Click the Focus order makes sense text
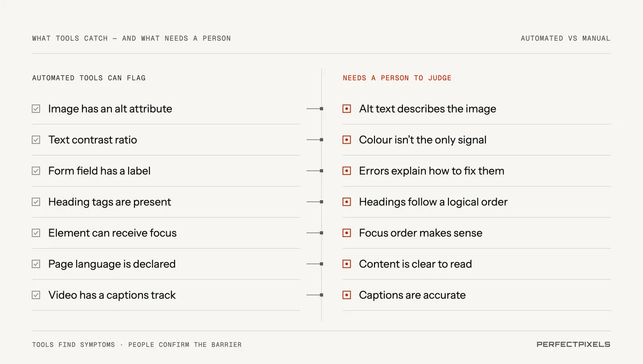 421,233
